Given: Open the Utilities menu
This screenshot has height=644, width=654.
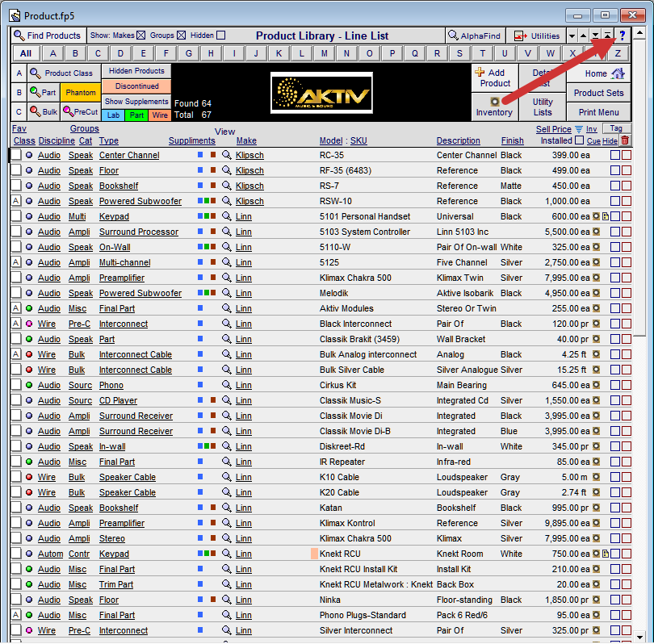Looking at the screenshot, I should (x=536, y=36).
